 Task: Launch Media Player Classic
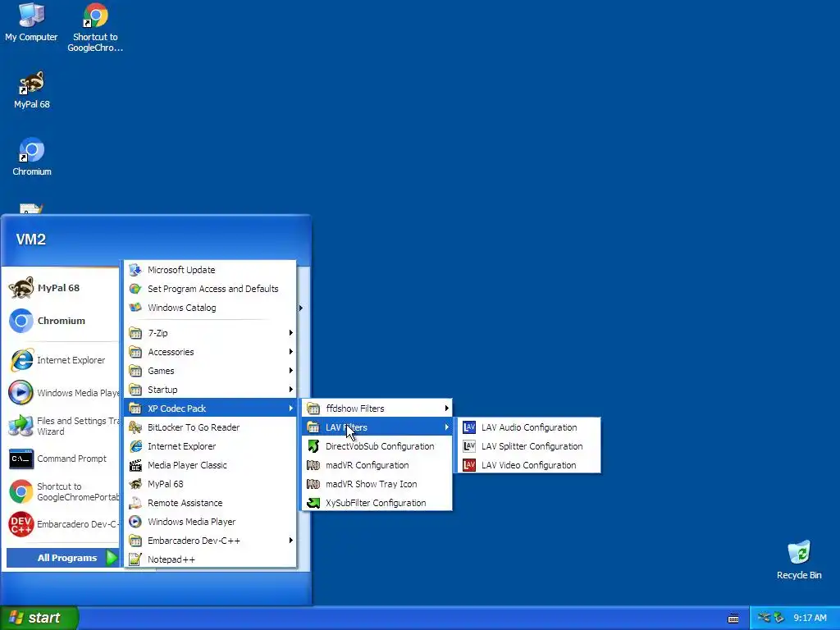point(210,465)
